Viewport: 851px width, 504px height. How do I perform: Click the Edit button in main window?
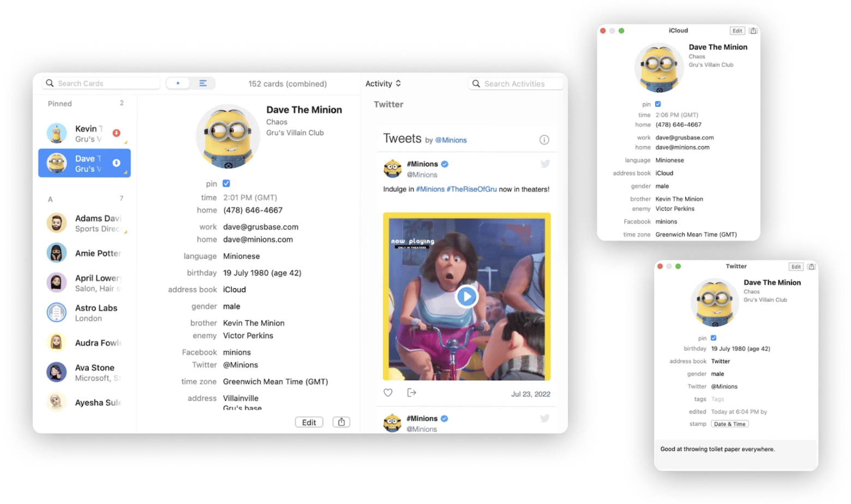pos(309,422)
